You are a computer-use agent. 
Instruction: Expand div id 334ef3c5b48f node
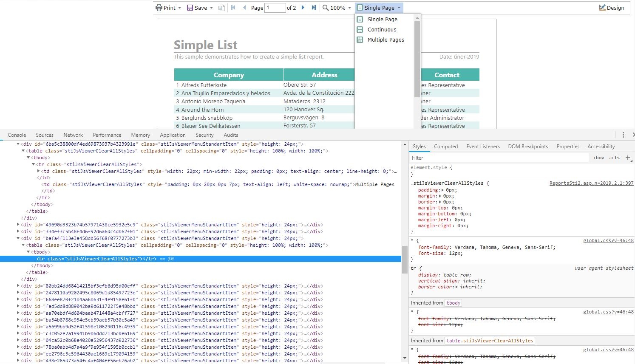[x=18, y=231]
